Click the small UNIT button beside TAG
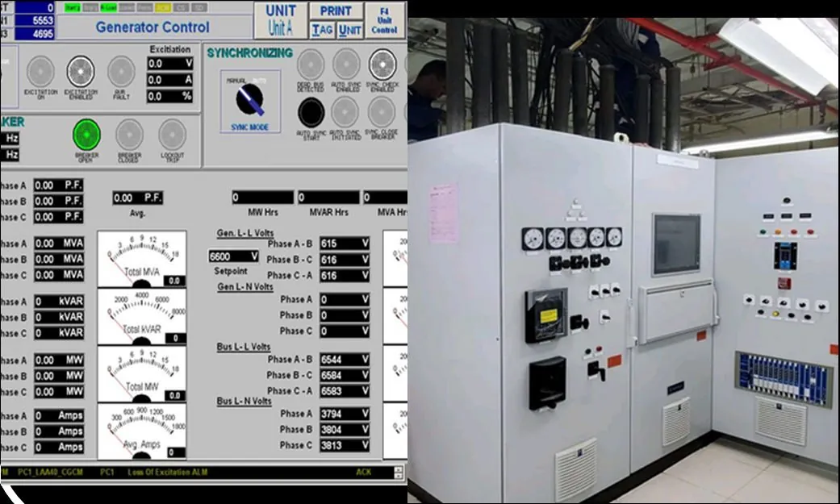This screenshot has height=504, width=840. click(350, 30)
